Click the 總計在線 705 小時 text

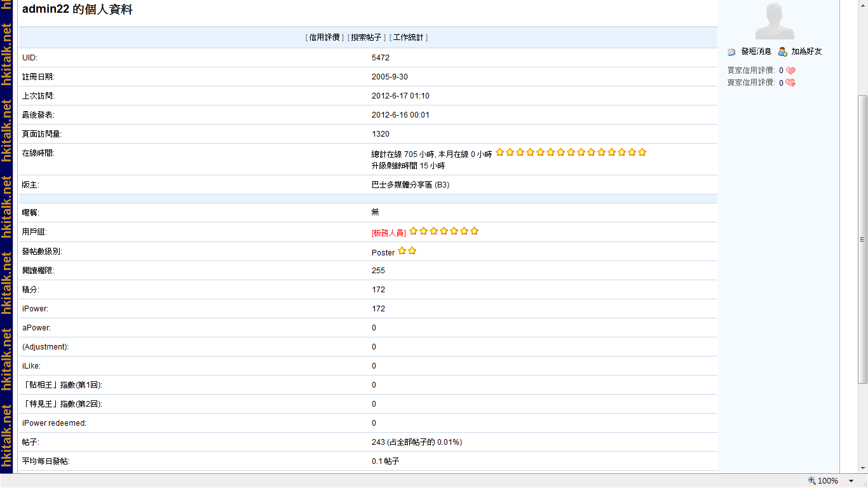pos(403,154)
